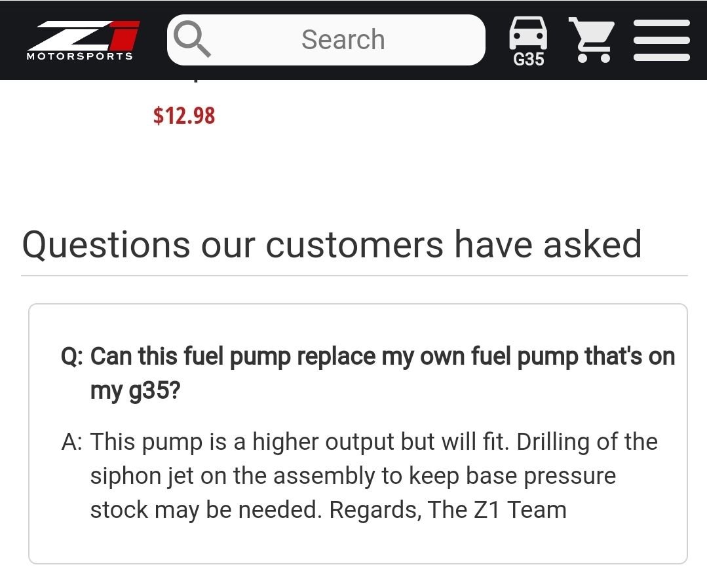The height and width of the screenshot is (588, 707).
Task: Click 'Regards, The Z1 Team' signature text
Action: tap(448, 509)
